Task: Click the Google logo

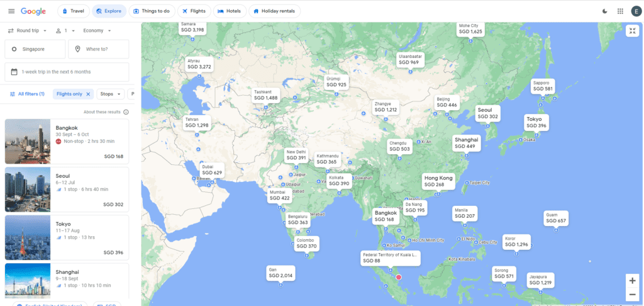Action: pyautogui.click(x=33, y=11)
